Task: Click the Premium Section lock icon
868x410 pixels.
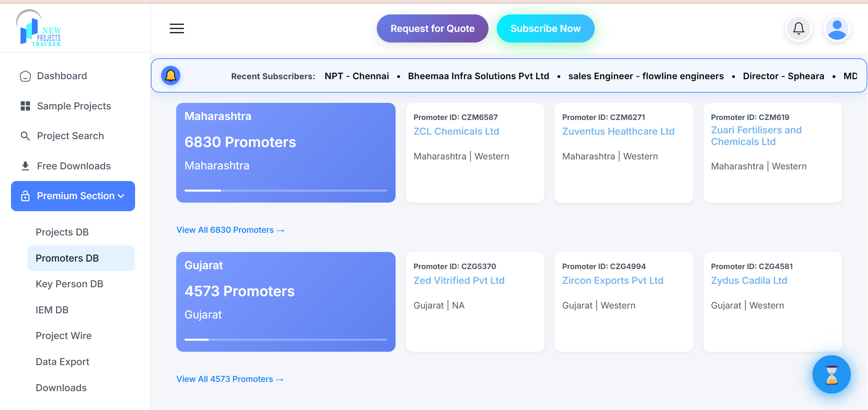Action: [x=25, y=196]
